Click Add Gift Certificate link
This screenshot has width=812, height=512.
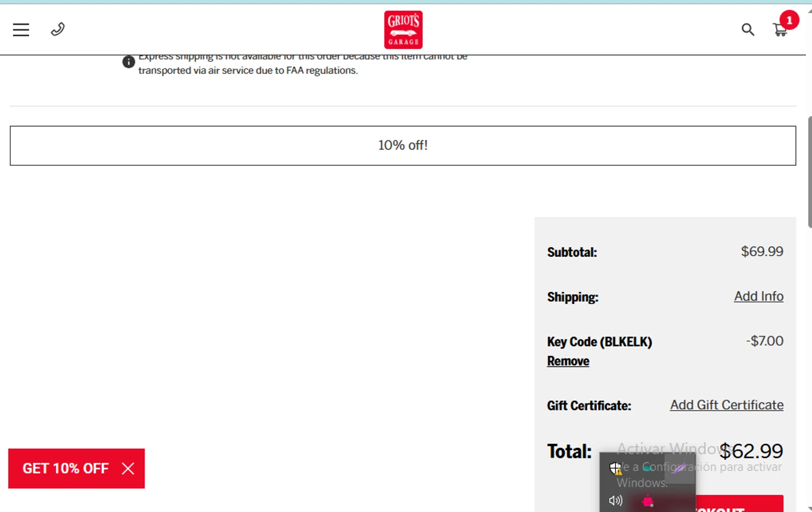(726, 405)
